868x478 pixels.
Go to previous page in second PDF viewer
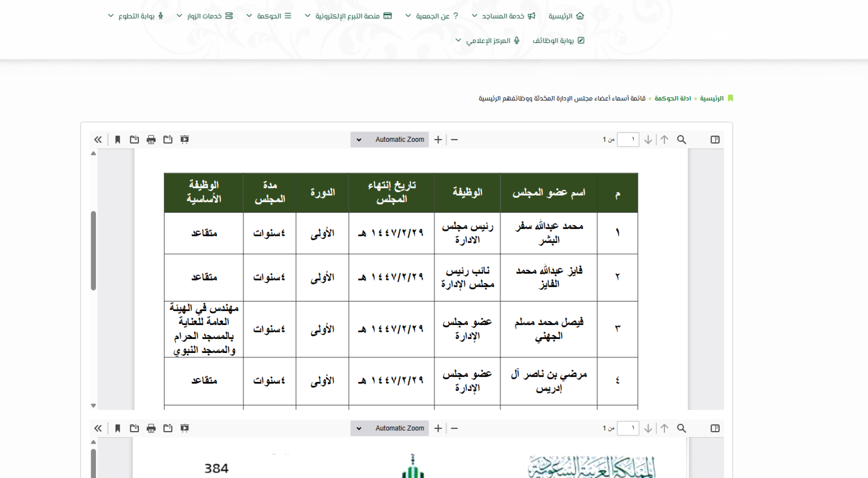[x=664, y=428]
